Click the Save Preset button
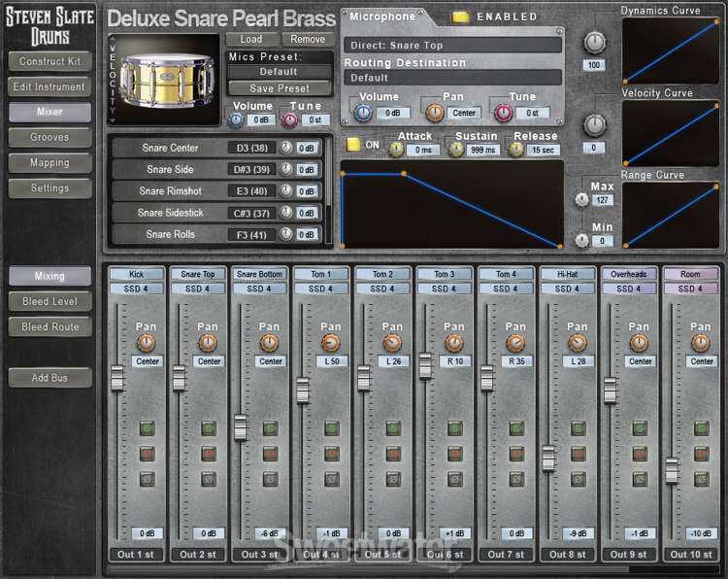Image resolution: width=728 pixels, height=579 pixels. [280, 88]
